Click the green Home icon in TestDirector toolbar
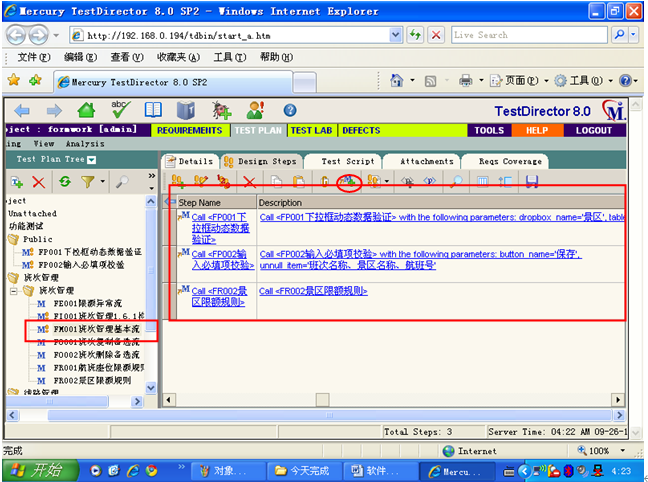The image size is (648, 482). coord(86,110)
